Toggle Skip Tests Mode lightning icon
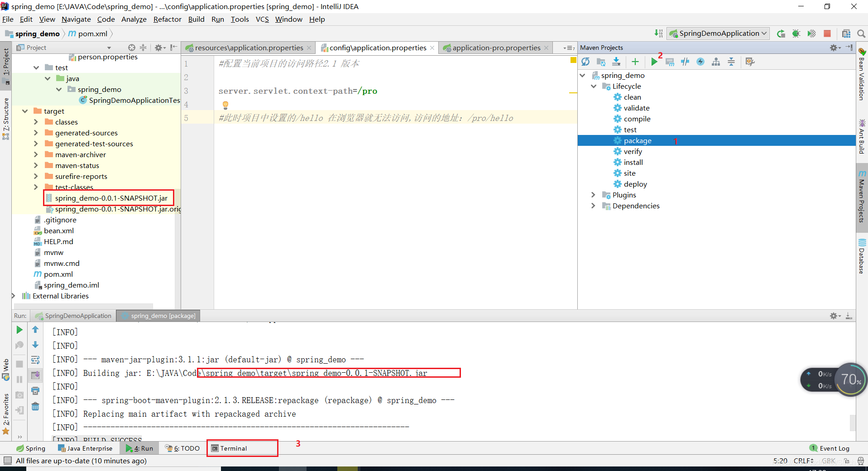The image size is (868, 471). pos(700,62)
